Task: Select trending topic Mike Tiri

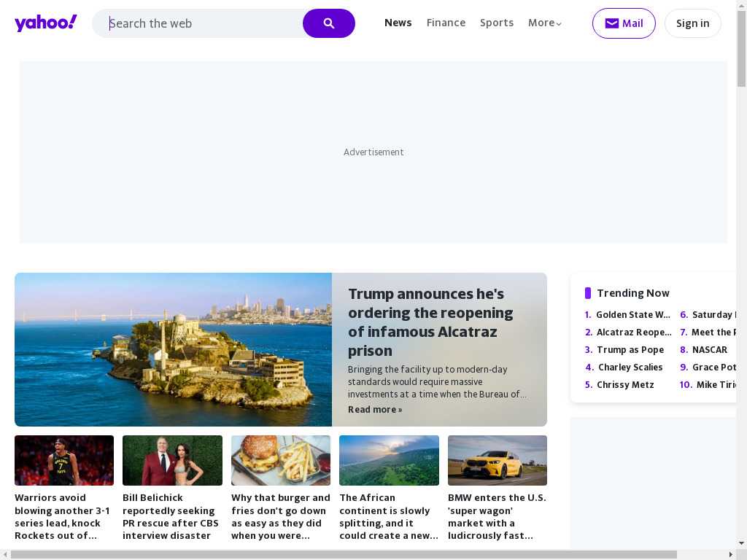Action: (x=716, y=385)
